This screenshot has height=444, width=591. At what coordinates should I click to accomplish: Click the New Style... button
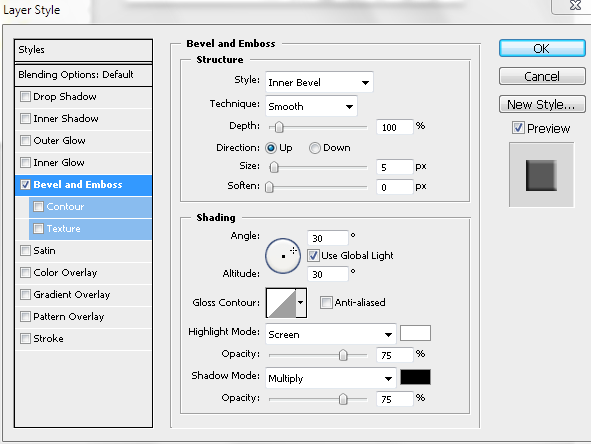pyautogui.click(x=542, y=104)
